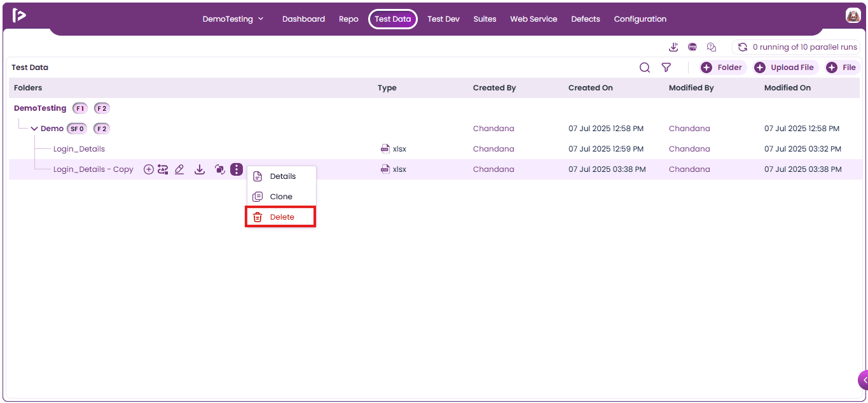Viewport: 868px width, 403px height.
Task: Click the Folder button
Action: click(x=722, y=67)
